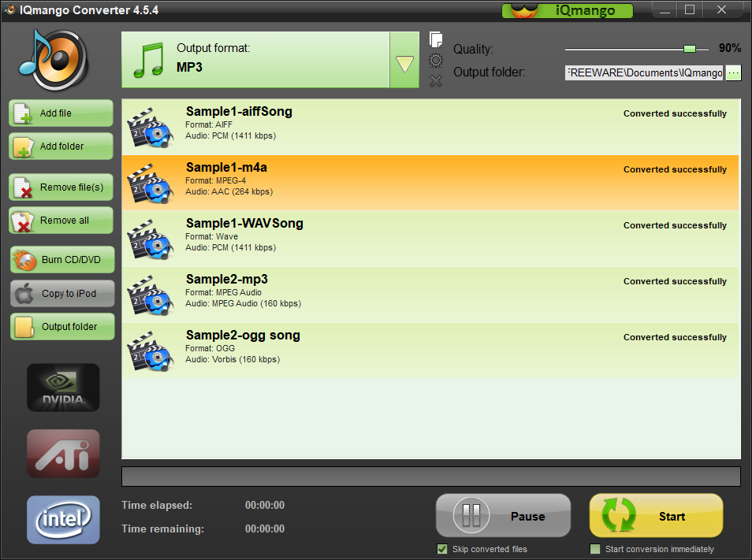The image size is (752, 560).
Task: Click the green music note format icon
Action: 149,61
